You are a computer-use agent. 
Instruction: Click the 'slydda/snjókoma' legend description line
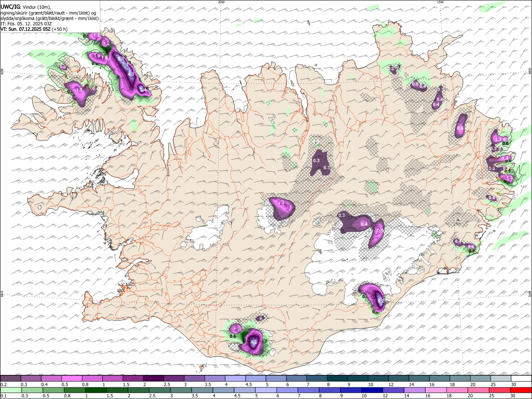[x=49, y=18]
